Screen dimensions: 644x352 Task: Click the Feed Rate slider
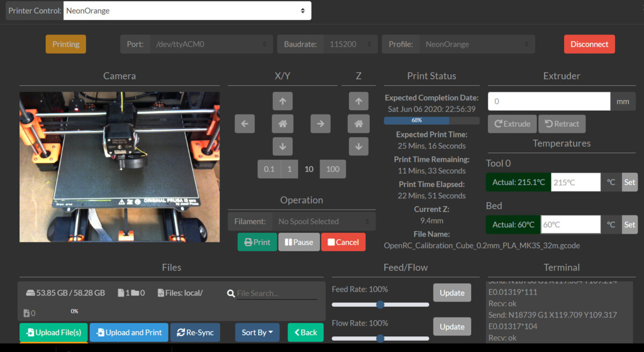(x=380, y=305)
